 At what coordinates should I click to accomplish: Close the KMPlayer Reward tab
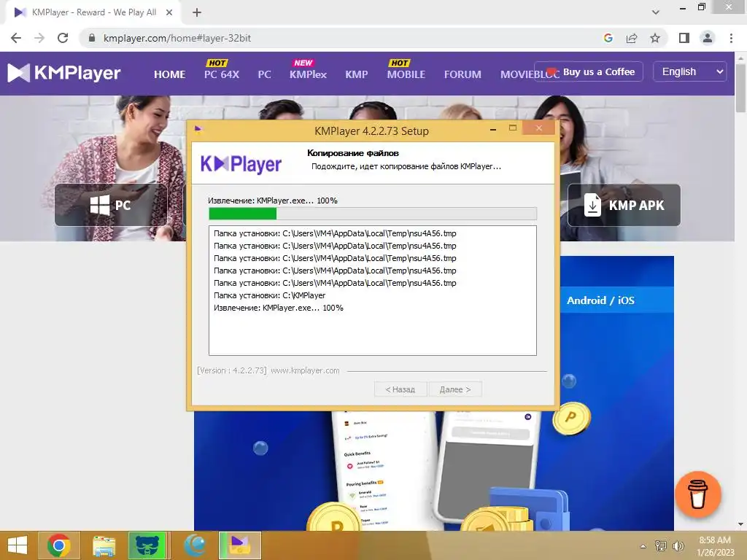[169, 12]
